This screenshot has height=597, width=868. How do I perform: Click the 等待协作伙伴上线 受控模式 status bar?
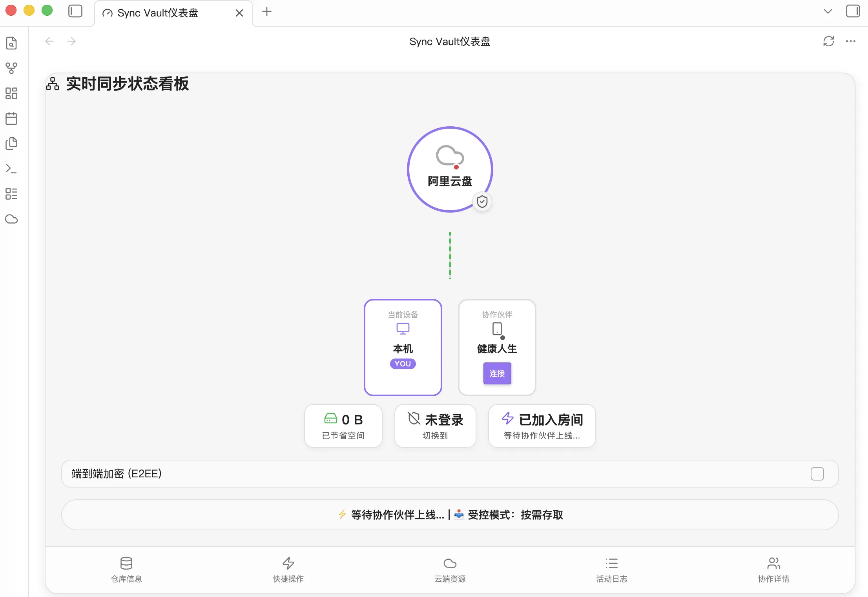click(450, 515)
